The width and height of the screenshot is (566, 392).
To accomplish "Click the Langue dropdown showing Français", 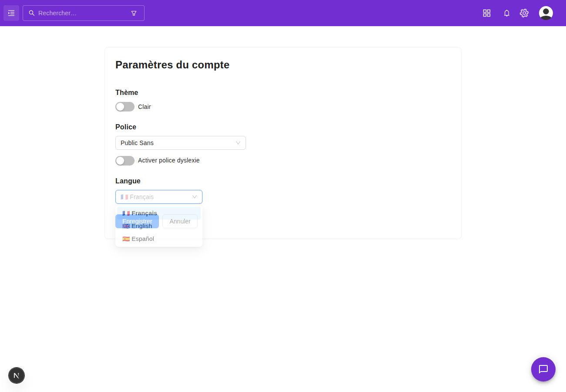I will [x=159, y=197].
